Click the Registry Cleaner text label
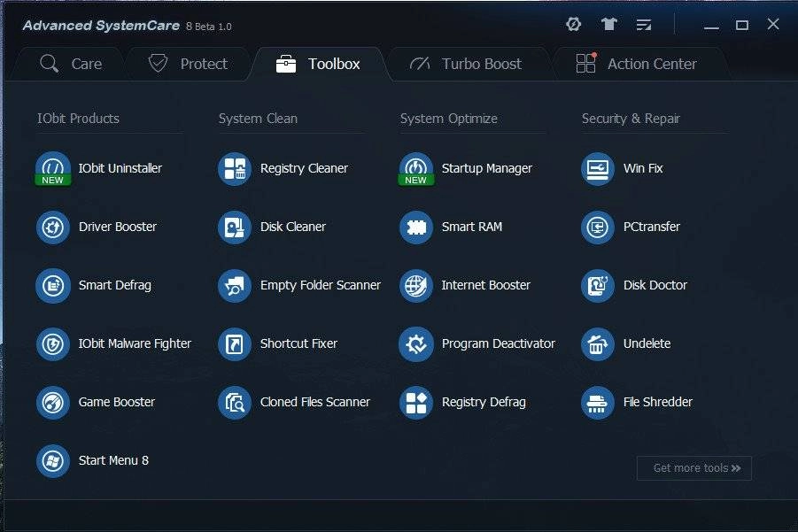 [304, 168]
